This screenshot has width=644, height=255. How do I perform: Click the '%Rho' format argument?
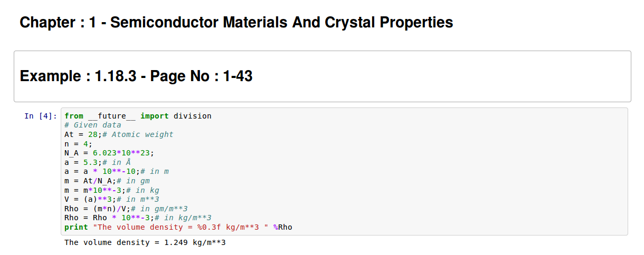(x=283, y=227)
